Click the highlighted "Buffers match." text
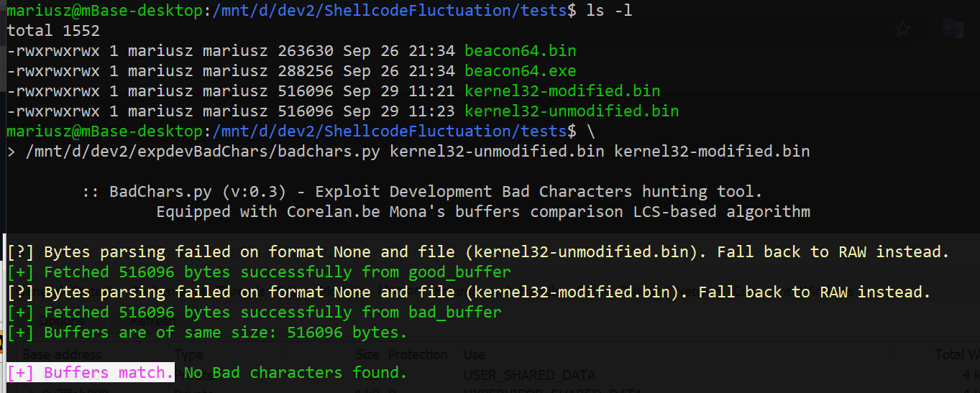This screenshot has width=980, height=393. [91, 372]
